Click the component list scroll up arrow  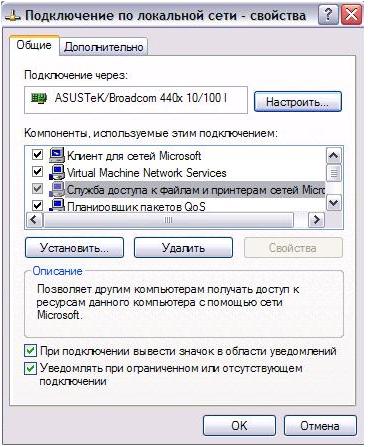coord(334,155)
